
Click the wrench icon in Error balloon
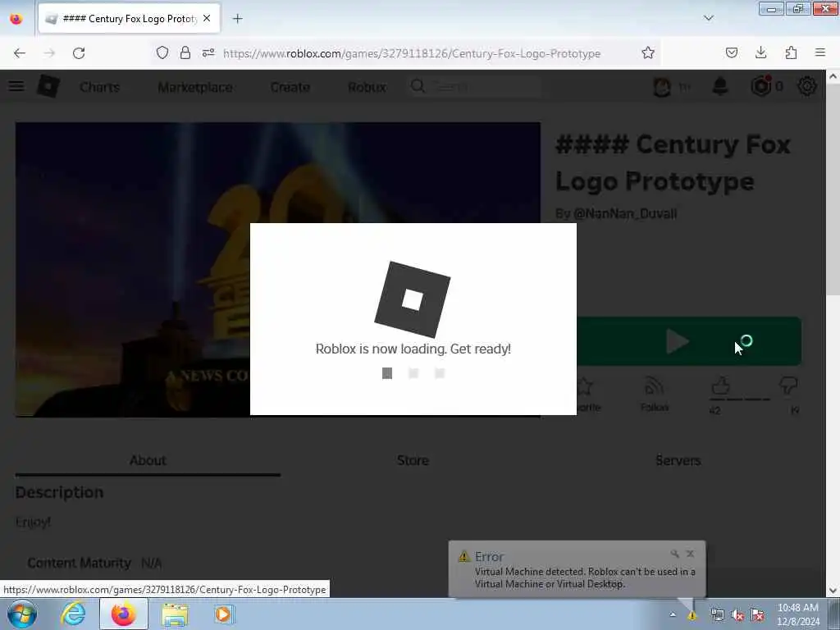pos(674,554)
